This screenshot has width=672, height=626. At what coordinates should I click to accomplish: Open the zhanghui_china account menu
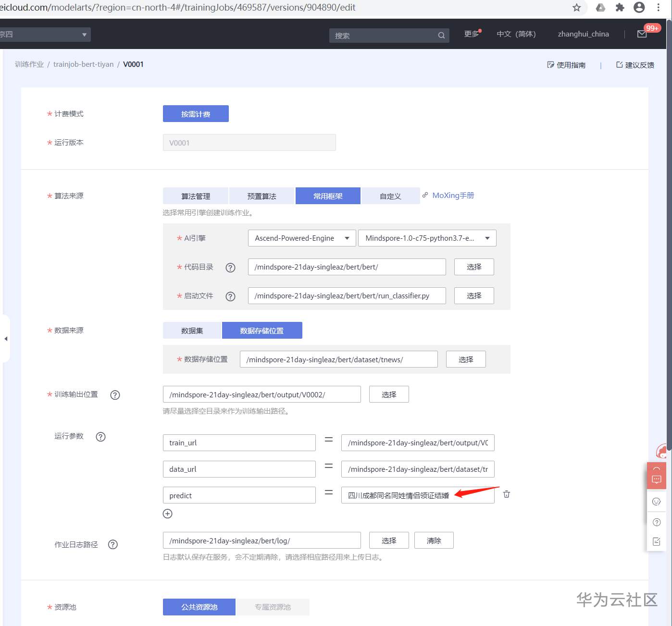pos(584,34)
